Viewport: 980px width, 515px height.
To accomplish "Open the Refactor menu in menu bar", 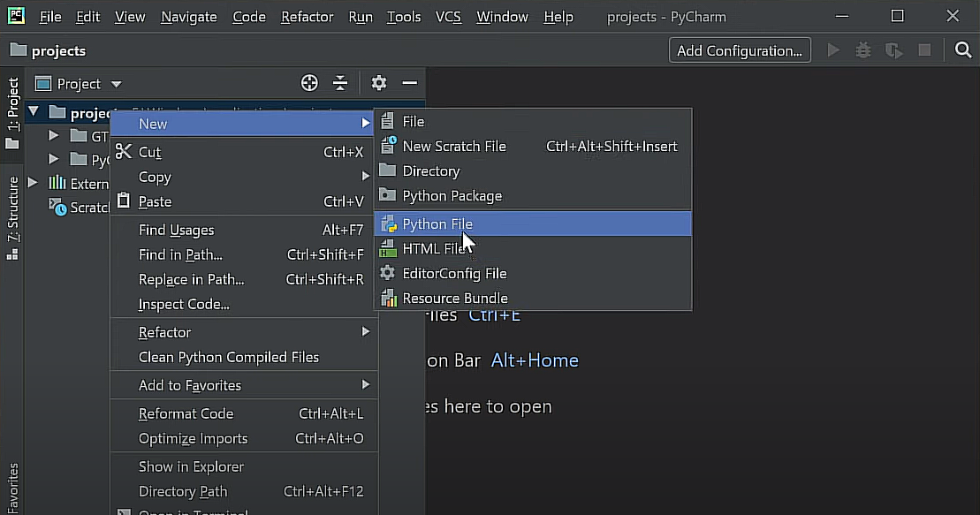I will pyautogui.click(x=307, y=17).
